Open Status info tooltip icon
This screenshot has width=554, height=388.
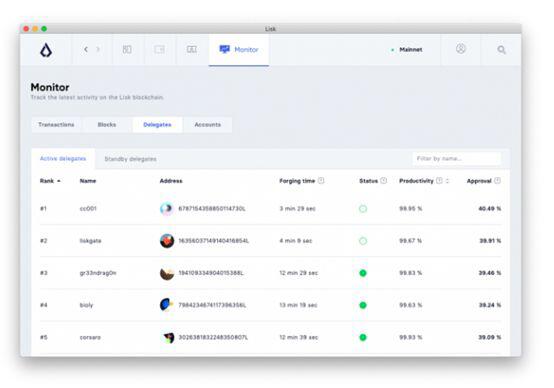(383, 181)
